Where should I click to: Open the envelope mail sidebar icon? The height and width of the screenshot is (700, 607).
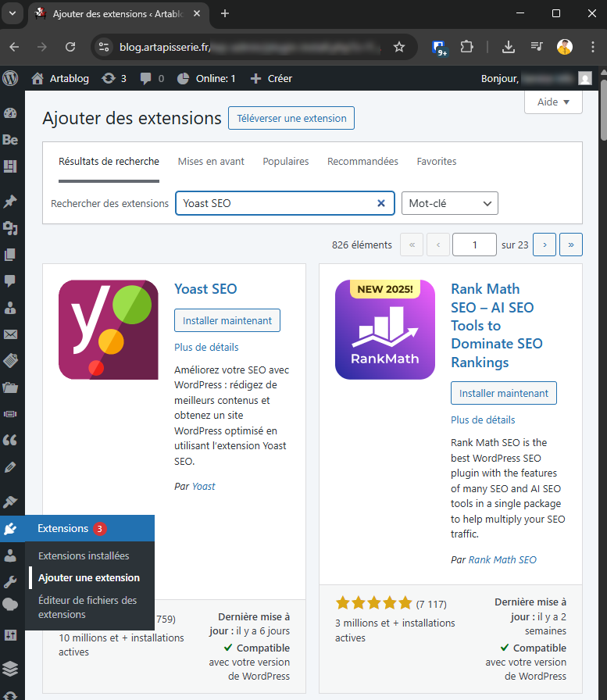[10, 334]
